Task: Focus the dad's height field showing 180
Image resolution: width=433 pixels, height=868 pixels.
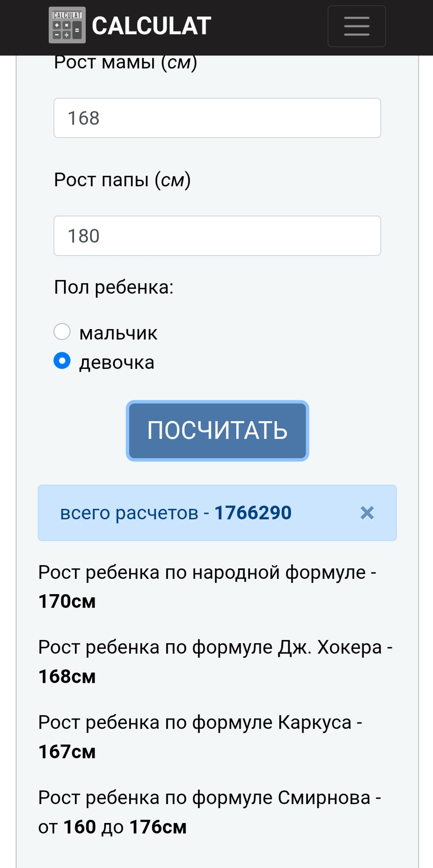Action: pos(217,236)
